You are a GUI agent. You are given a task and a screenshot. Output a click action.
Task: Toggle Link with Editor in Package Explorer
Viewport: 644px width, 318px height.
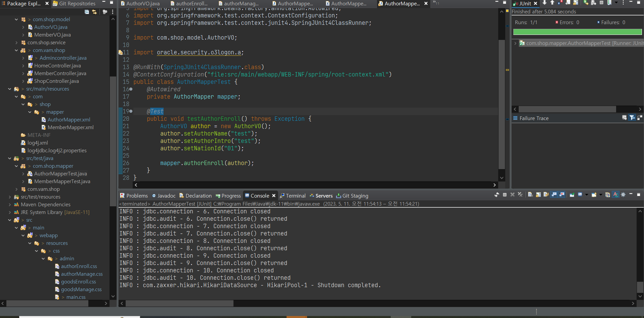pyautogui.click(x=94, y=12)
